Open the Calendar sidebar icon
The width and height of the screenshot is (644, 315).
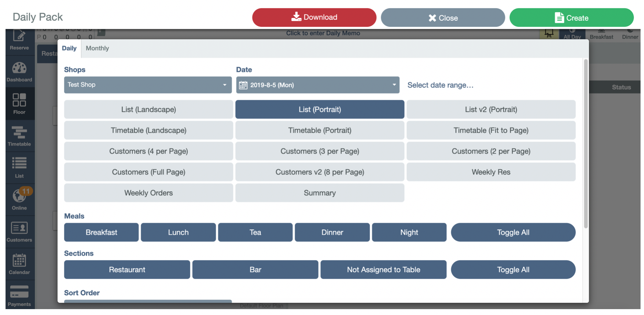coord(19,264)
